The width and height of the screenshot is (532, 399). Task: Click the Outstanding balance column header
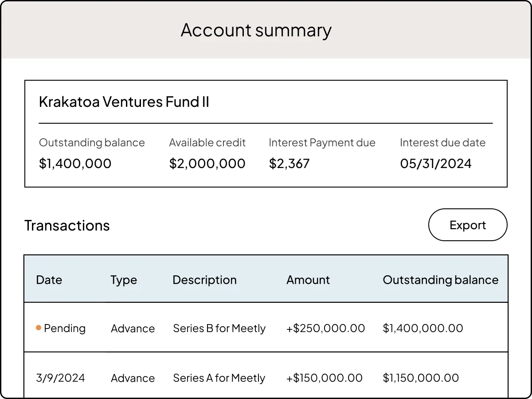point(440,280)
